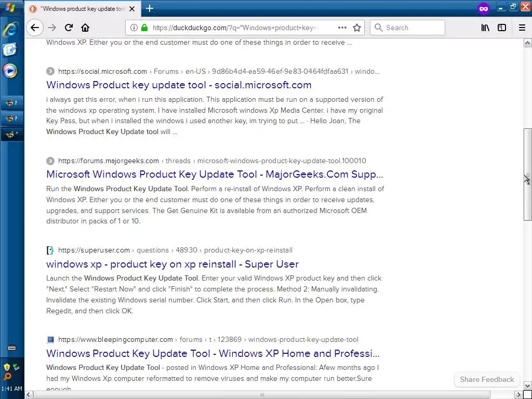Image resolution: width=532 pixels, height=399 pixels.
Task: Open the security shield tray icon
Action: pyautogui.click(x=7, y=367)
